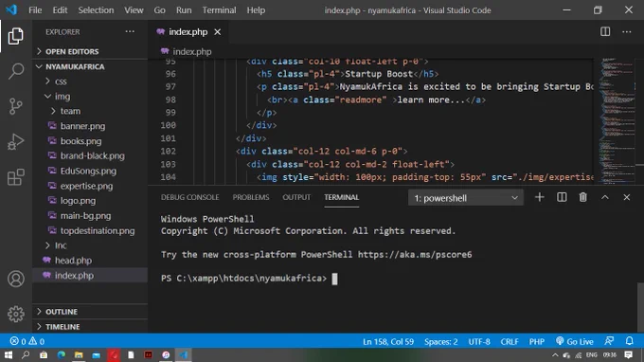The width and height of the screenshot is (644, 362).
Task: Open the Go menu
Action: tap(159, 10)
